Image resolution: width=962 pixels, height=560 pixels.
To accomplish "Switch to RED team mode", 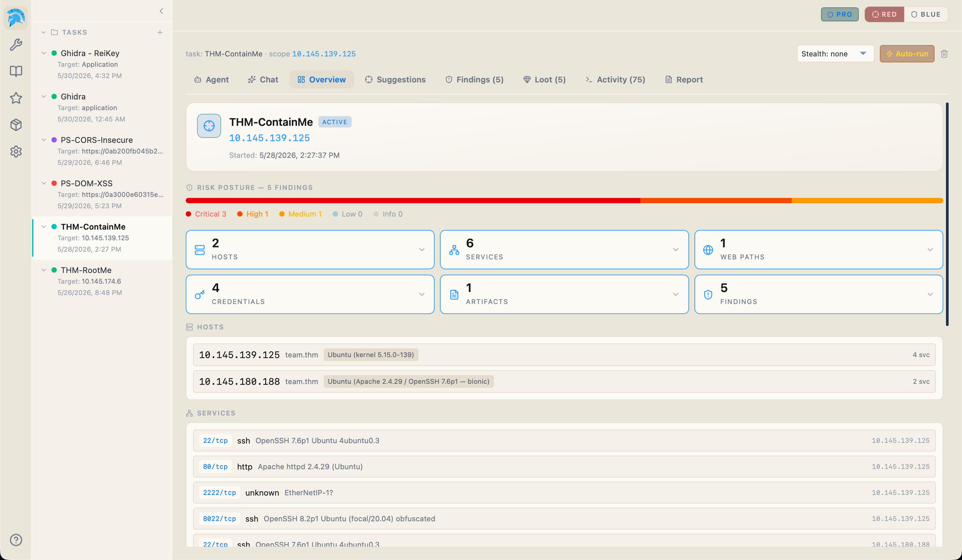I will 884,14.
